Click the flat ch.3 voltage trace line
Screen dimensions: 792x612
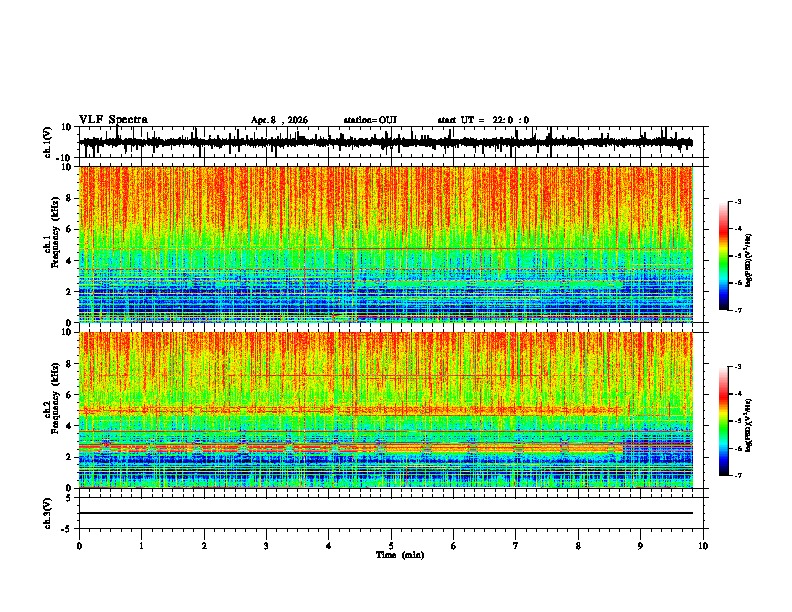pos(386,513)
